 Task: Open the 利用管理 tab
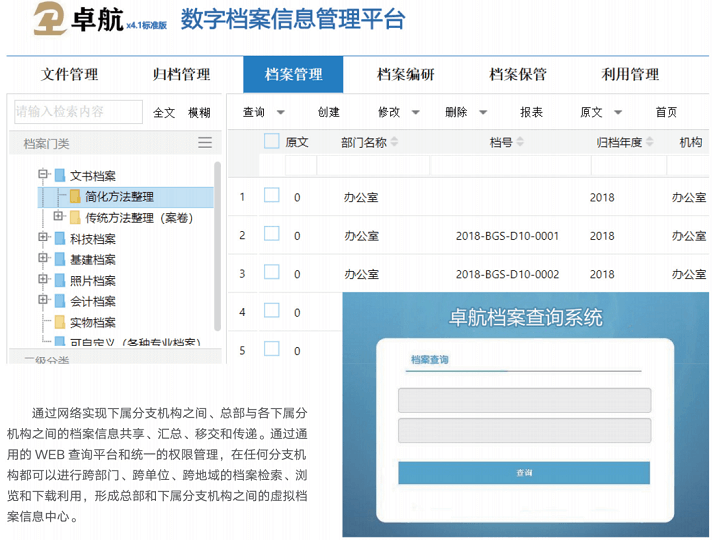point(630,74)
